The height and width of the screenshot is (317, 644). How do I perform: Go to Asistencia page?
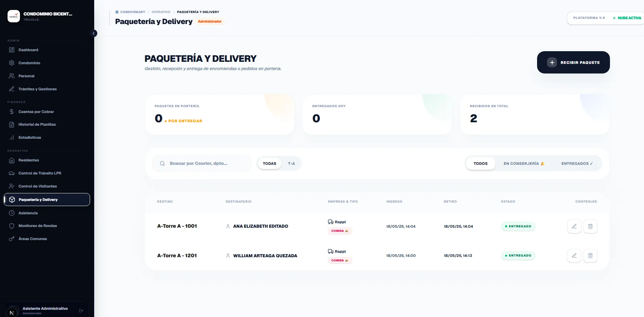point(47,213)
